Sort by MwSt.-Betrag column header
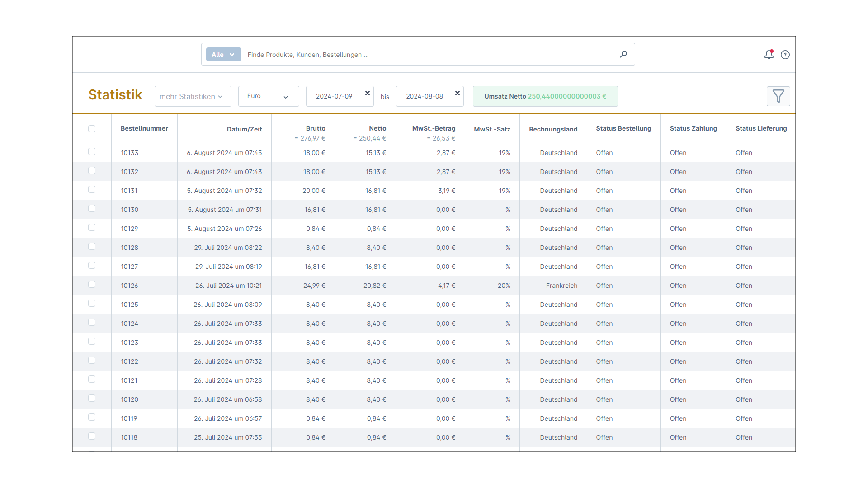 [434, 128]
